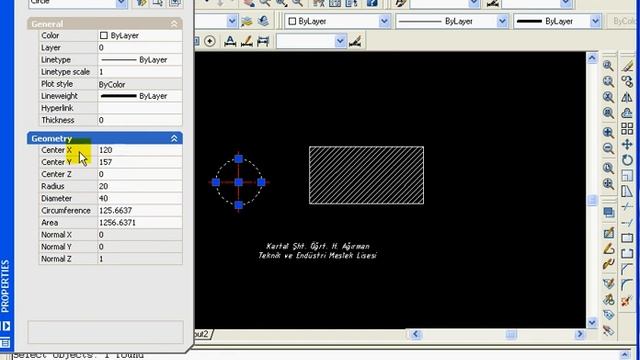This screenshot has width=640, height=360.
Task: Select the Chamfer tool
Action: pos(627,269)
